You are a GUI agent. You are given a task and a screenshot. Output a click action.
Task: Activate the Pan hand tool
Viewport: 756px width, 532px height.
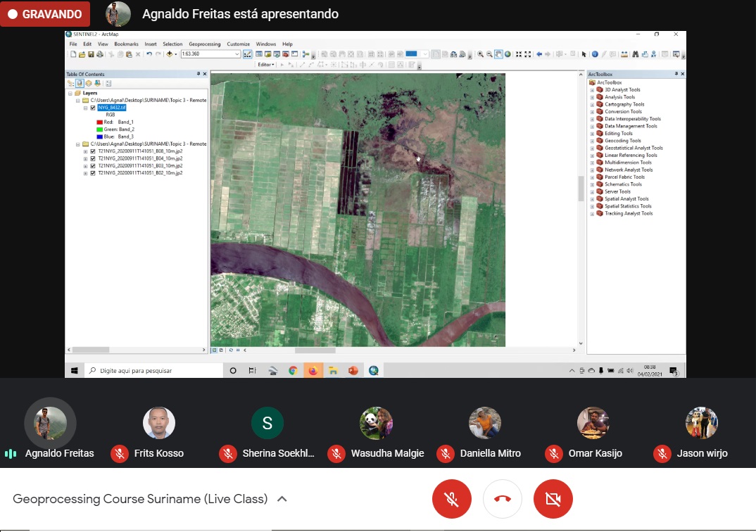pos(498,54)
